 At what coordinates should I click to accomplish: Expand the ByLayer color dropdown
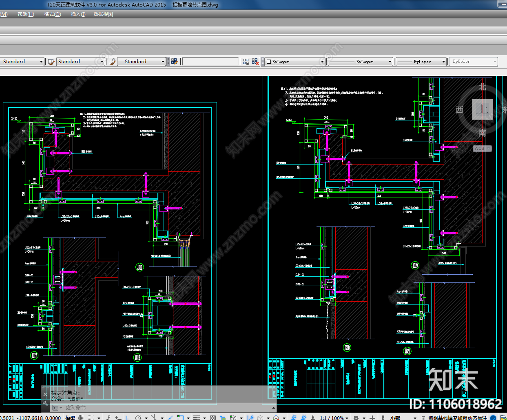[322, 62]
